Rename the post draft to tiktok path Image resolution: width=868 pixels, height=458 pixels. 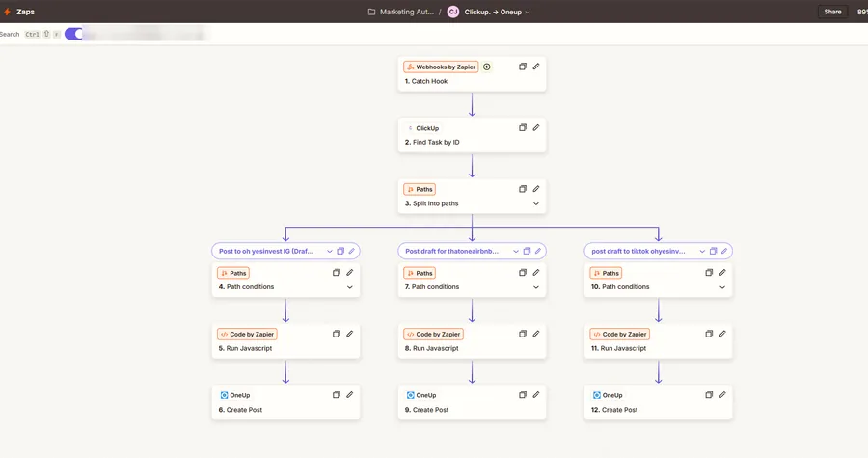click(x=724, y=251)
